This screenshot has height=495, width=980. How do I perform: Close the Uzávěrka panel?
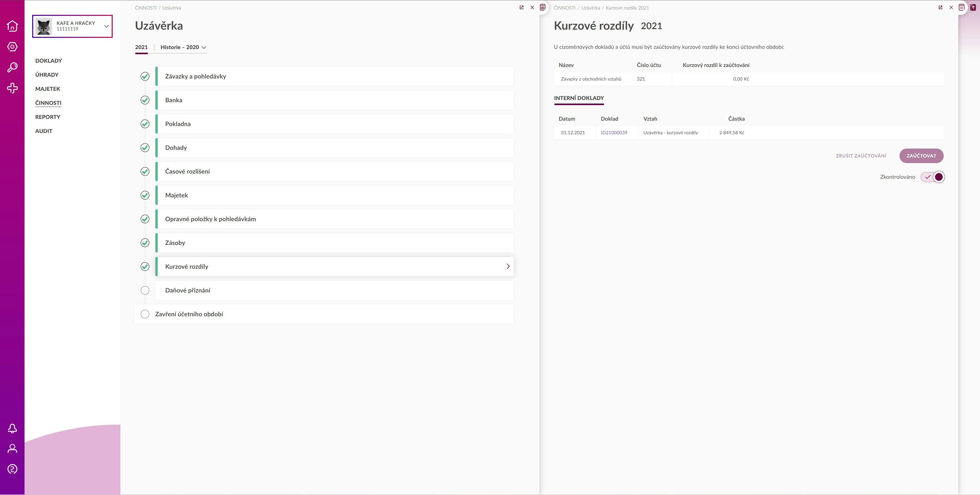(x=532, y=7)
